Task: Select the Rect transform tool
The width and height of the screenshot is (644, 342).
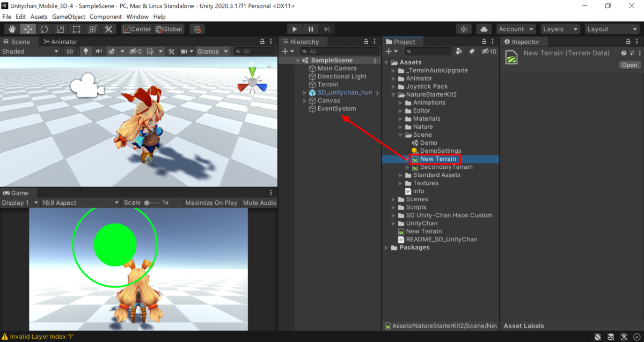Action: [x=77, y=29]
